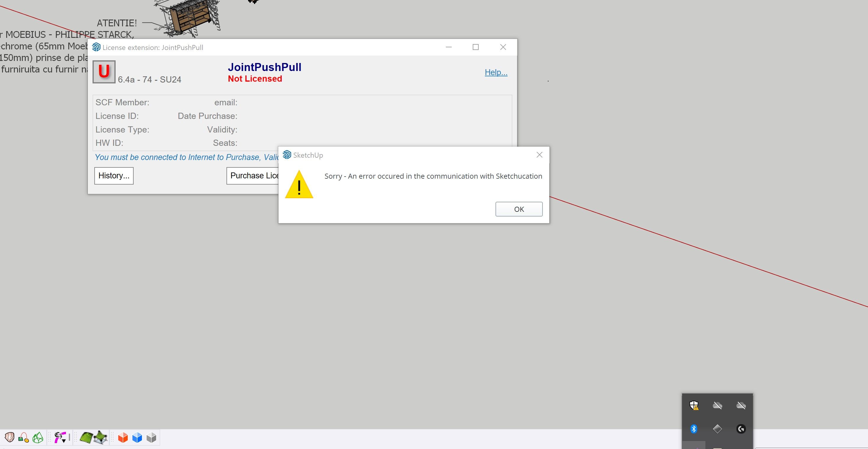Open the Bluetooth tray icon
The image size is (868, 449).
click(x=694, y=429)
